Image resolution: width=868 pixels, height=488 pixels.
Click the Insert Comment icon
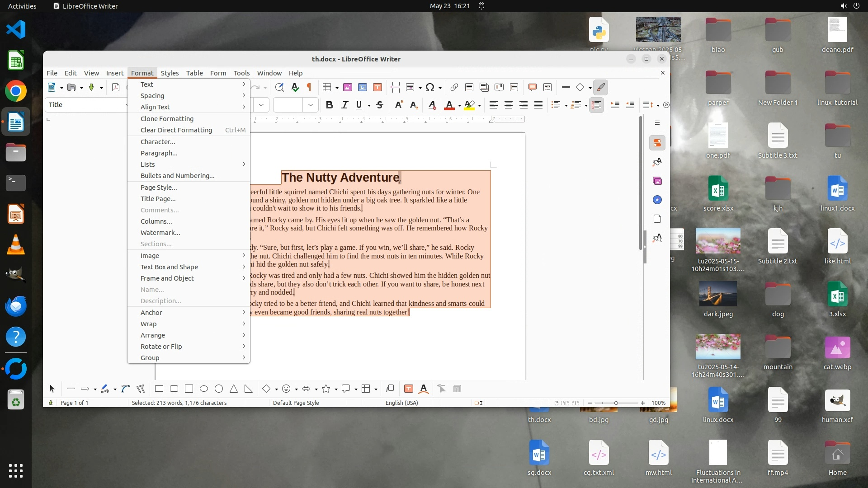(532, 87)
